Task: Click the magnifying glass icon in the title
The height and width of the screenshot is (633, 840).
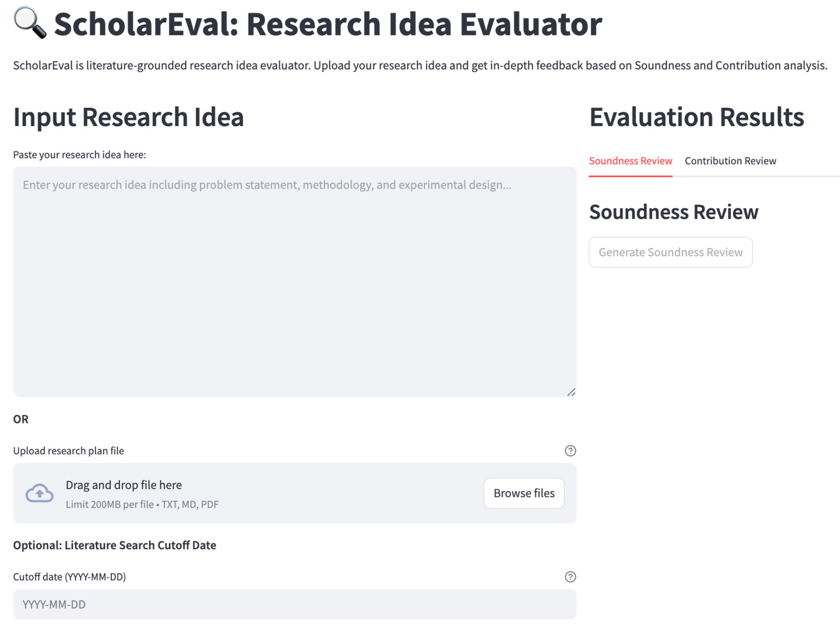Action: coord(29,23)
